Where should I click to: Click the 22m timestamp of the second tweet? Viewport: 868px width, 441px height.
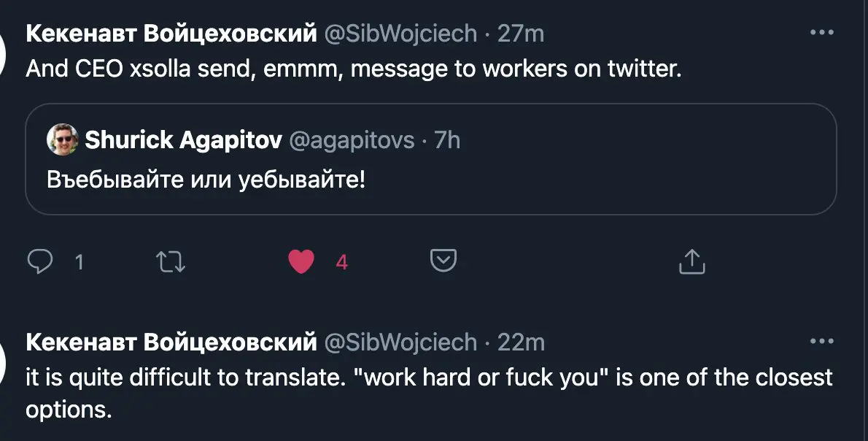pos(520,342)
